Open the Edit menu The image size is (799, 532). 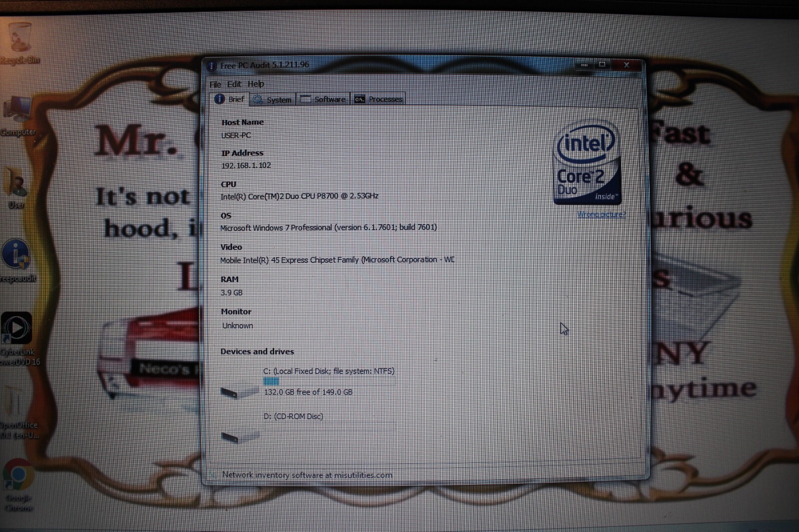coord(234,84)
